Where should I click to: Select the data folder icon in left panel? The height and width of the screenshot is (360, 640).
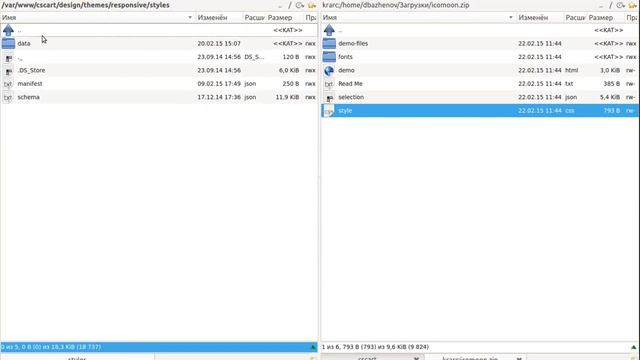[8, 43]
